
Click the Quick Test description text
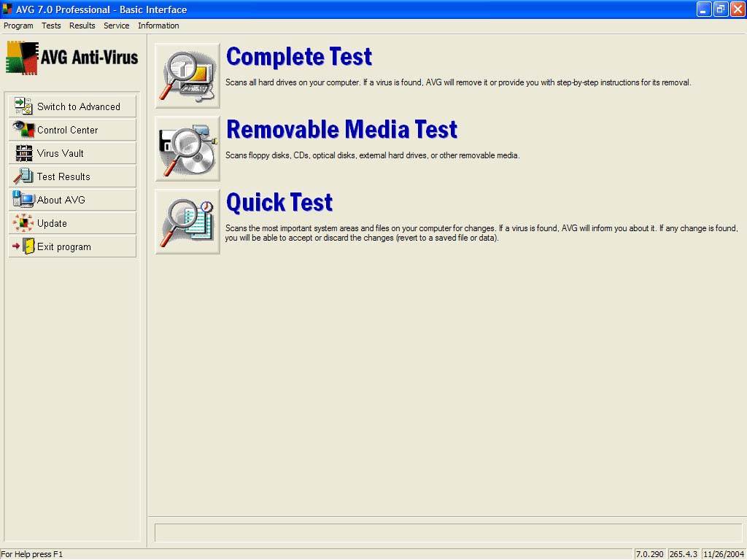[x=481, y=233]
